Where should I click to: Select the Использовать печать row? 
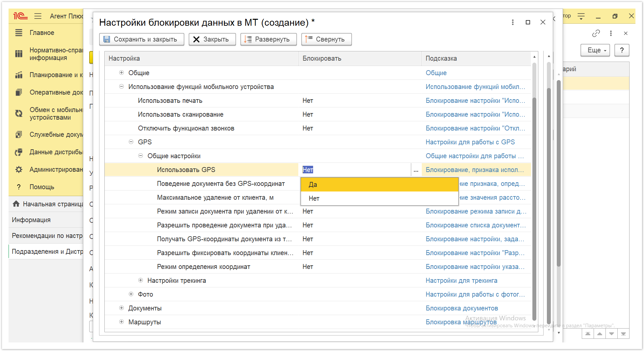(318, 101)
